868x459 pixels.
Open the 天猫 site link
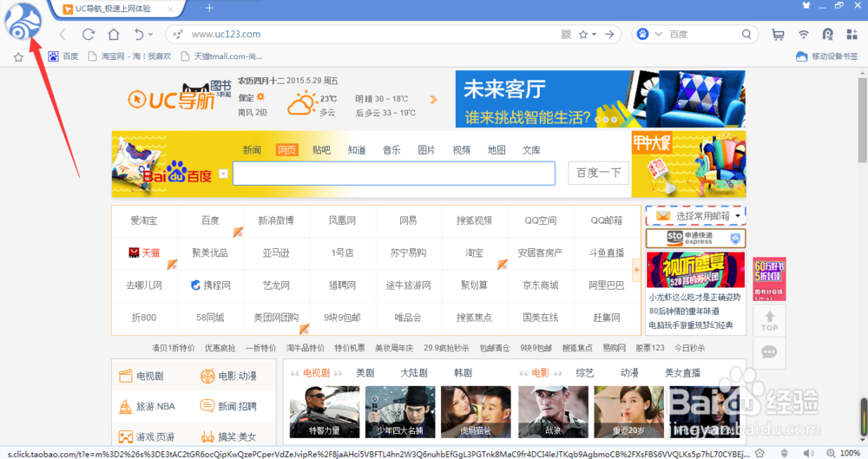(144, 253)
